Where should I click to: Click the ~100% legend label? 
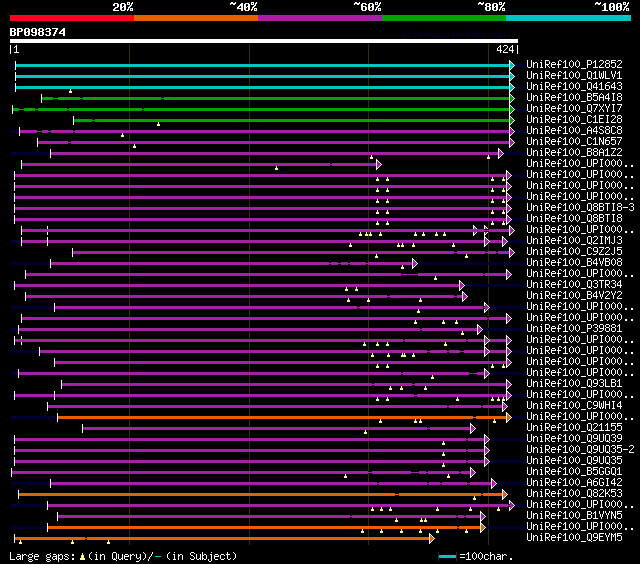pos(611,7)
